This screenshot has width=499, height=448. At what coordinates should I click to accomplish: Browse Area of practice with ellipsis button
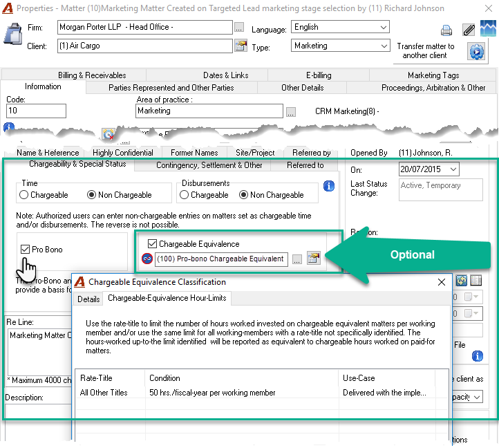coord(290,112)
